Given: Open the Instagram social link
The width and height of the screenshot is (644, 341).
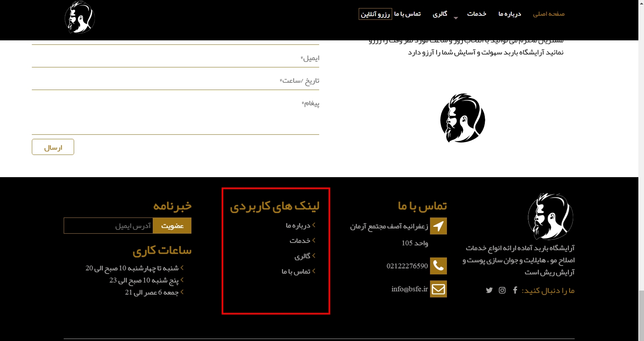Looking at the screenshot, I should (502, 290).
